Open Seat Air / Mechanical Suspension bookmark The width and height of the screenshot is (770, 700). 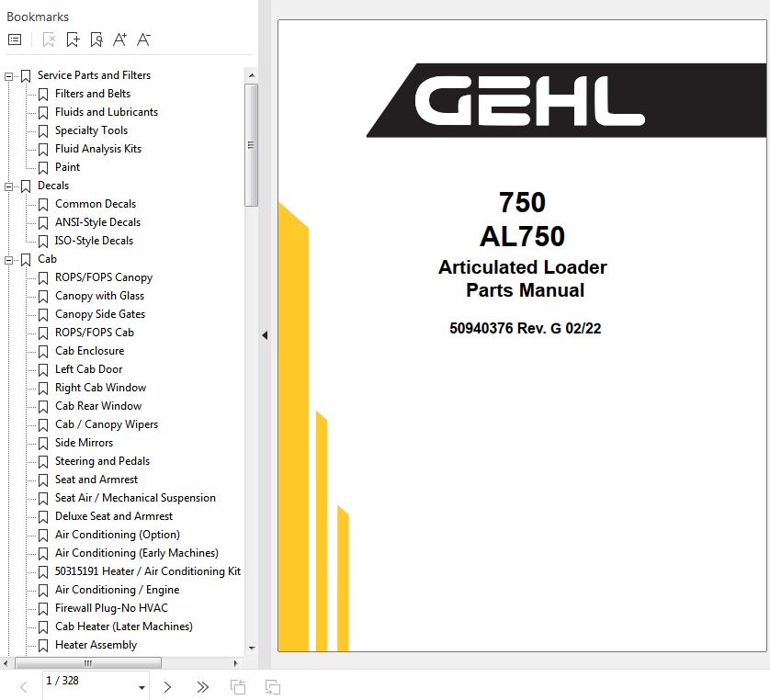(135, 498)
